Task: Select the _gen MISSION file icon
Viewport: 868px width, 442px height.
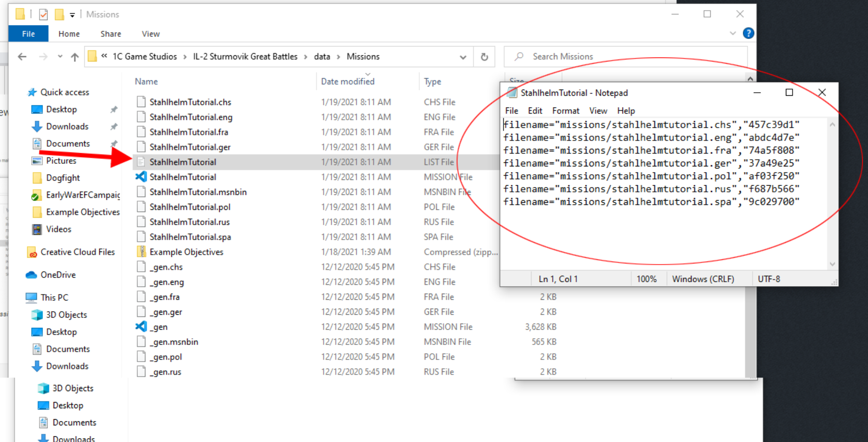Action: pyautogui.click(x=141, y=327)
